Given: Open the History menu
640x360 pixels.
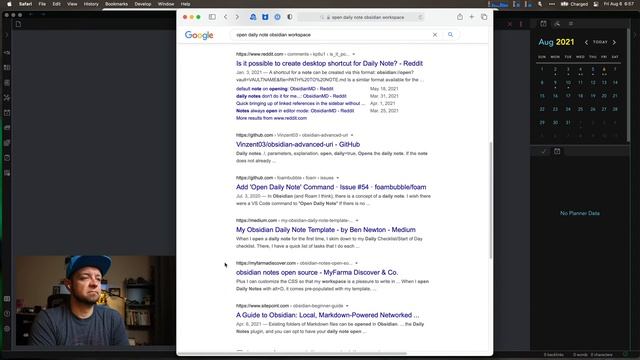Looking at the screenshot, I should (x=91, y=4).
